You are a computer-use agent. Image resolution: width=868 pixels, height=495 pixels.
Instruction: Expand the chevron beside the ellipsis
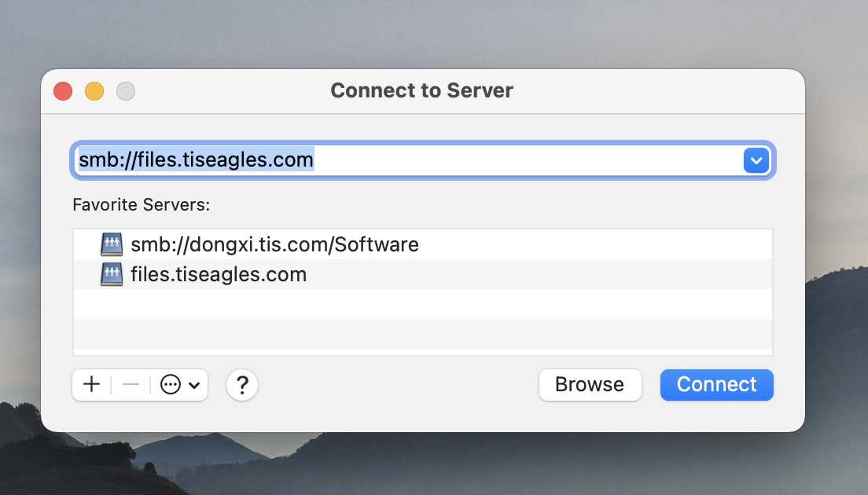(194, 386)
